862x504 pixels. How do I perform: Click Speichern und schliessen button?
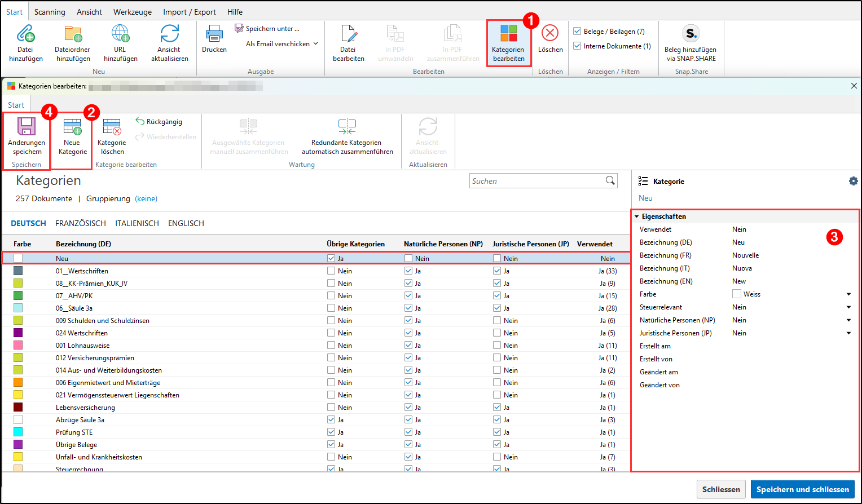(x=802, y=489)
